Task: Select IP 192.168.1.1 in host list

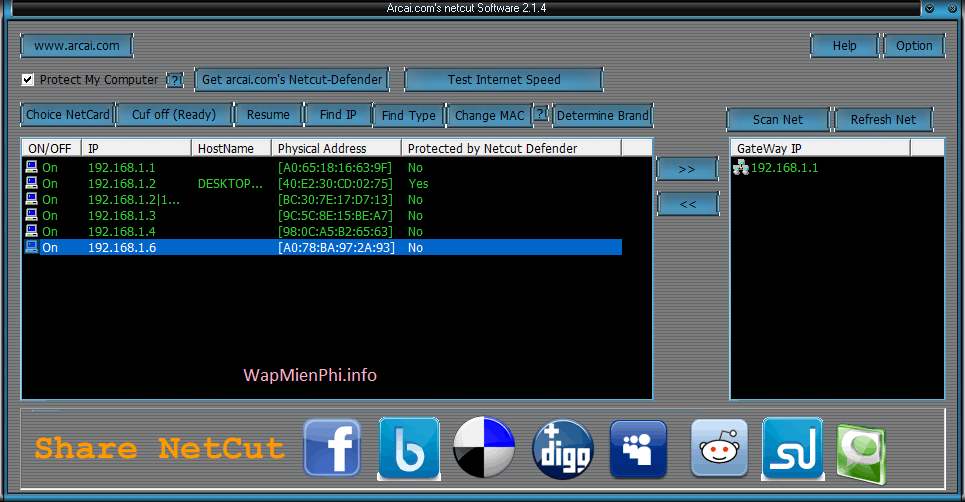Action: (x=121, y=167)
